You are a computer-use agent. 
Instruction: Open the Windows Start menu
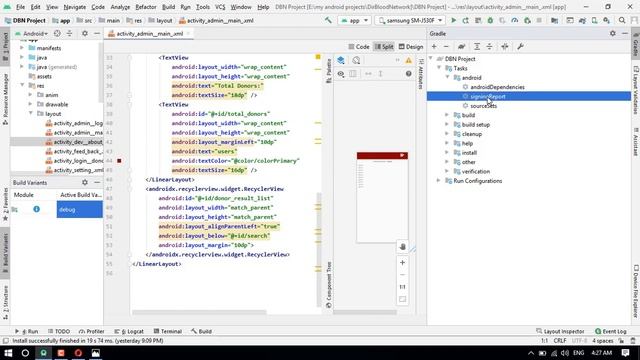click(x=8, y=353)
